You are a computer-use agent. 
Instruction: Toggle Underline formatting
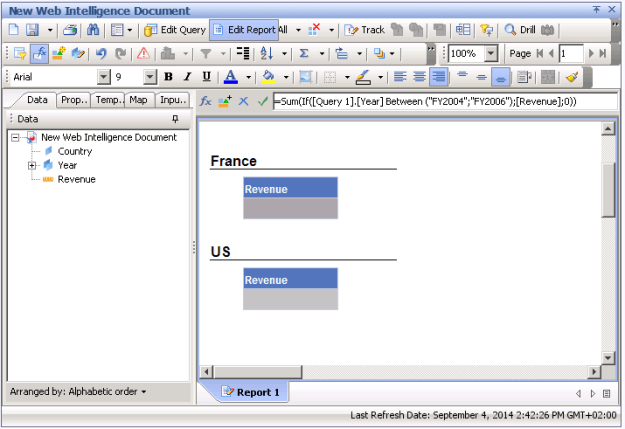(x=206, y=77)
